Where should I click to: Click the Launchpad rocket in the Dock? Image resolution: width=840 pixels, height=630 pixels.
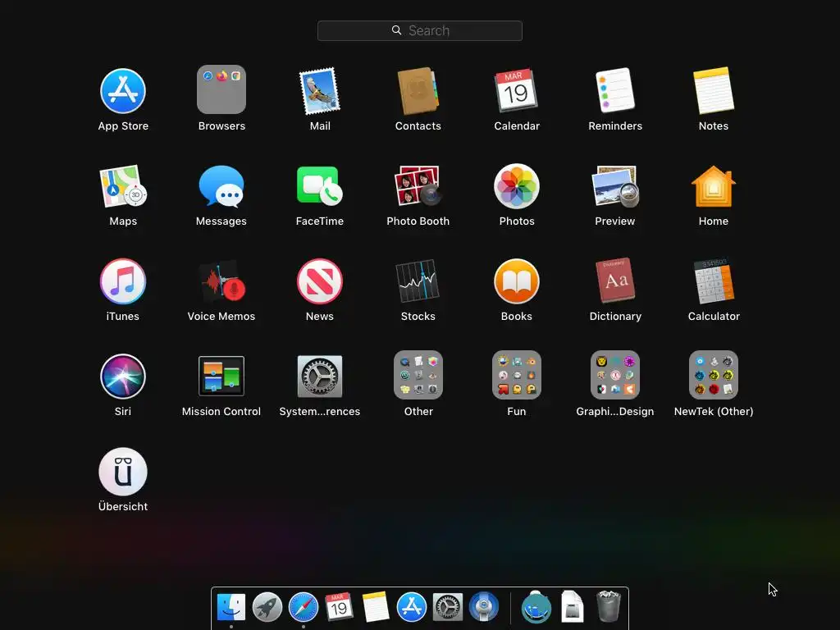tap(267, 608)
